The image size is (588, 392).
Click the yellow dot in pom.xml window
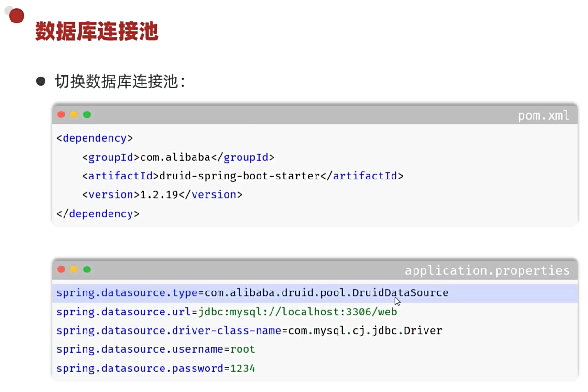pos(74,114)
